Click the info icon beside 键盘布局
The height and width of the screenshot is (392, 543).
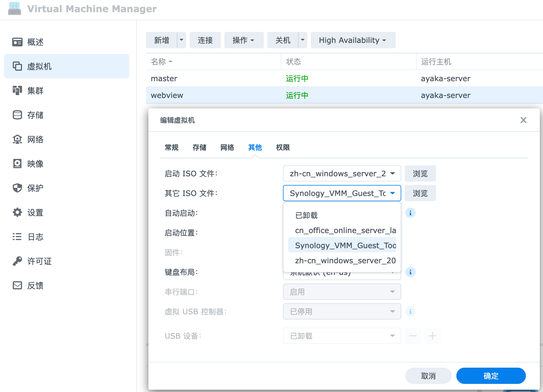(410, 272)
